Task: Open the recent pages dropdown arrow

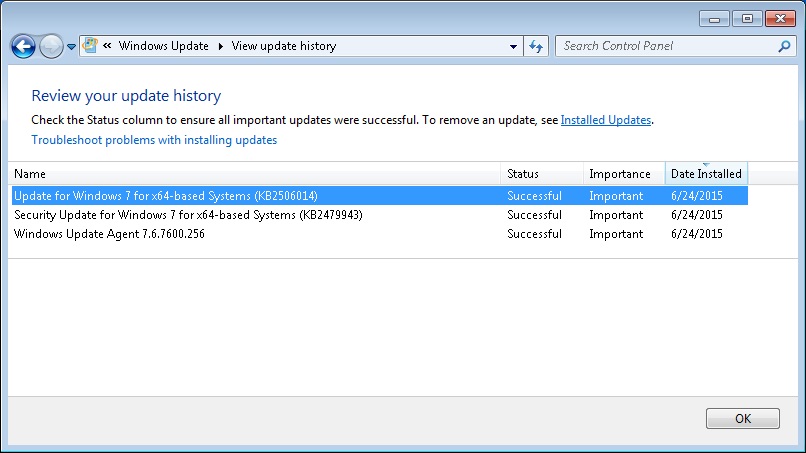Action: [x=71, y=47]
